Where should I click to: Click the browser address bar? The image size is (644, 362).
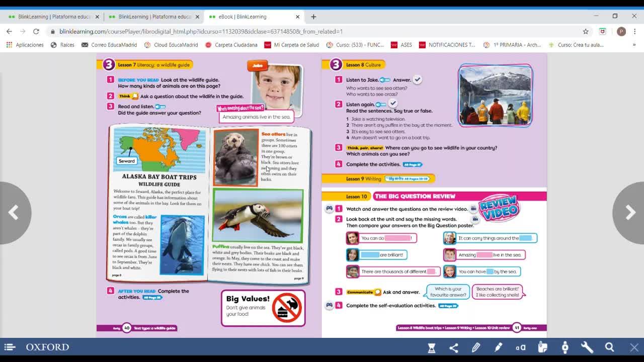pos(317,31)
